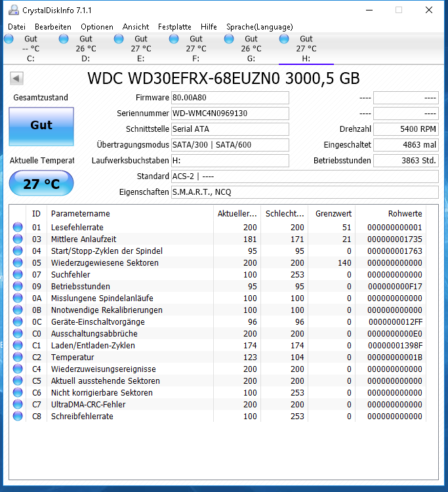Click the Seriennummer field
The image size is (448, 492).
click(x=230, y=113)
